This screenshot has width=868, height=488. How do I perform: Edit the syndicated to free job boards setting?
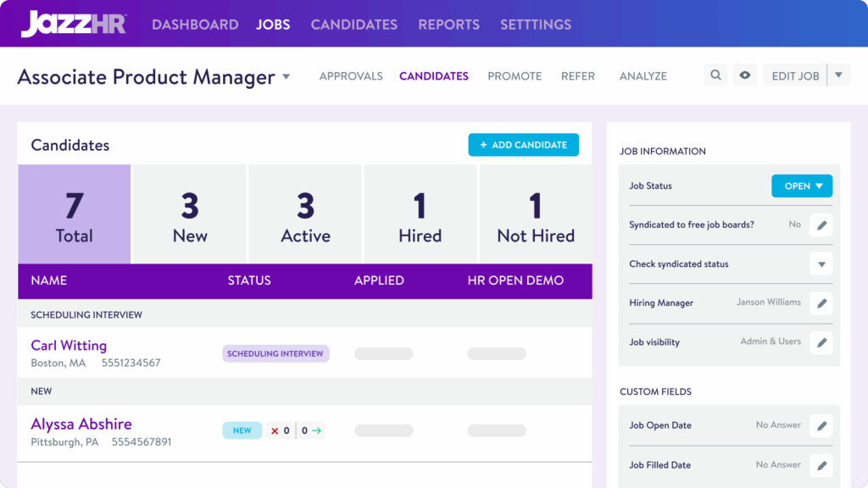point(821,225)
